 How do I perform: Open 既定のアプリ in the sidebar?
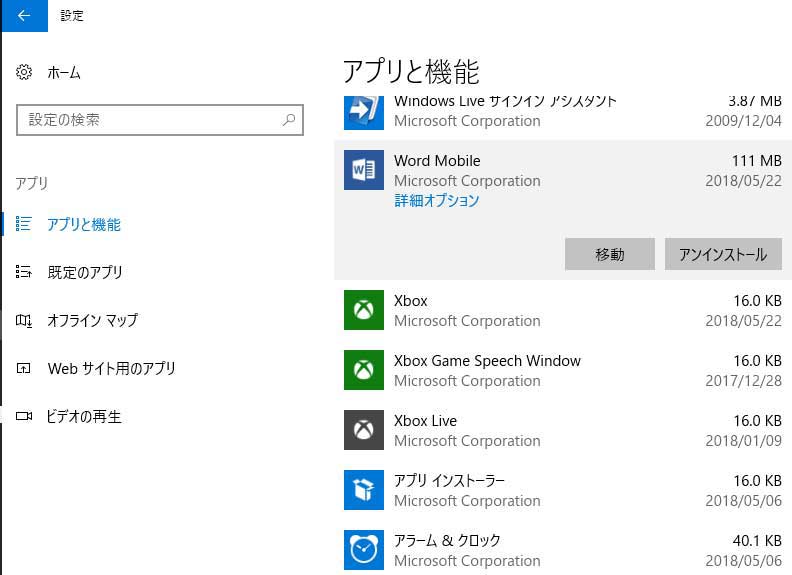tap(84, 272)
